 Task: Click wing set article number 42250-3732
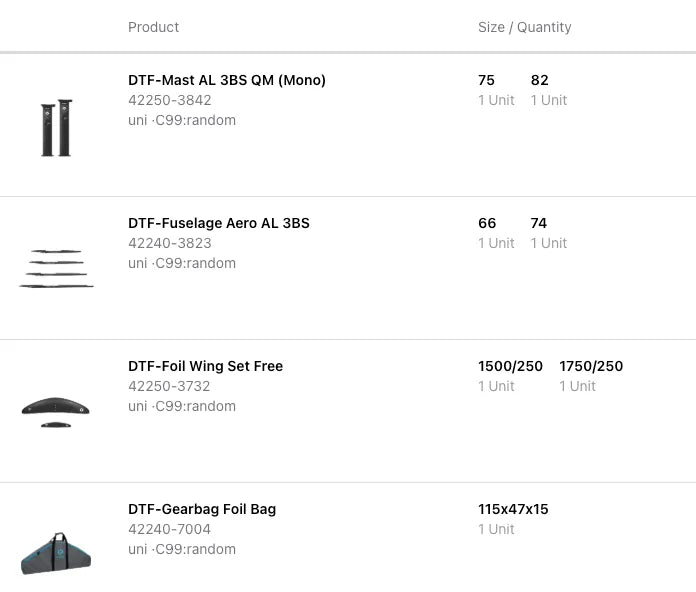pos(169,386)
